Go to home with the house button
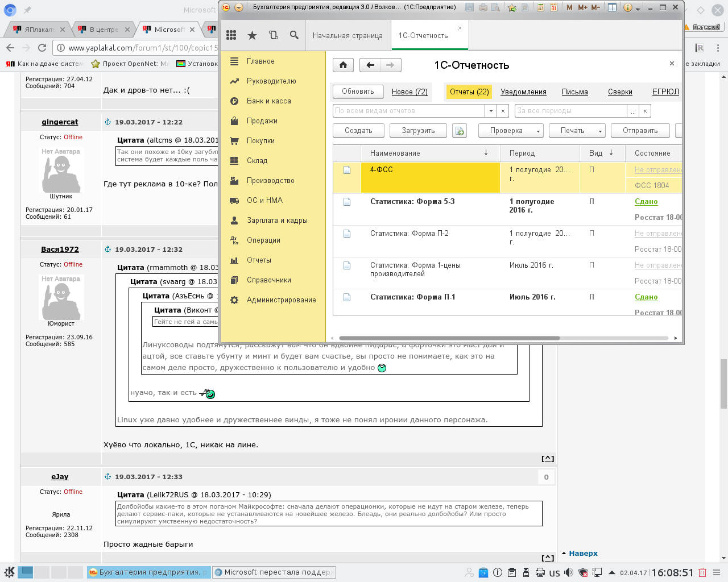728x582 pixels. coord(344,65)
